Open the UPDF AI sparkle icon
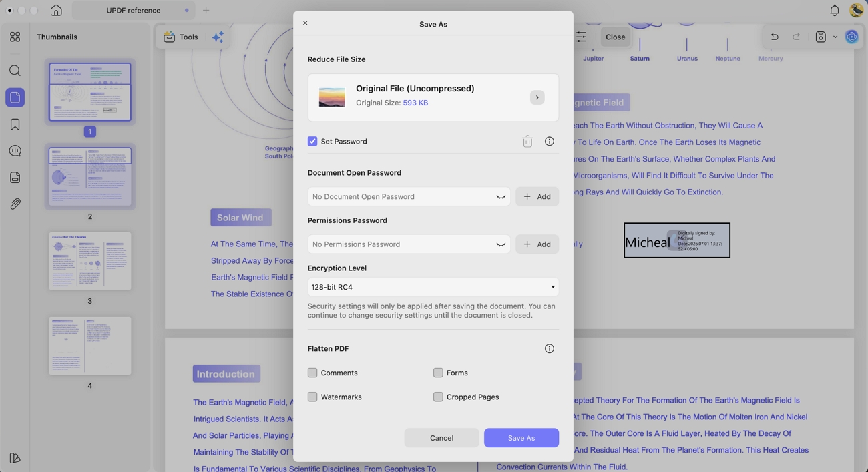 pos(218,37)
